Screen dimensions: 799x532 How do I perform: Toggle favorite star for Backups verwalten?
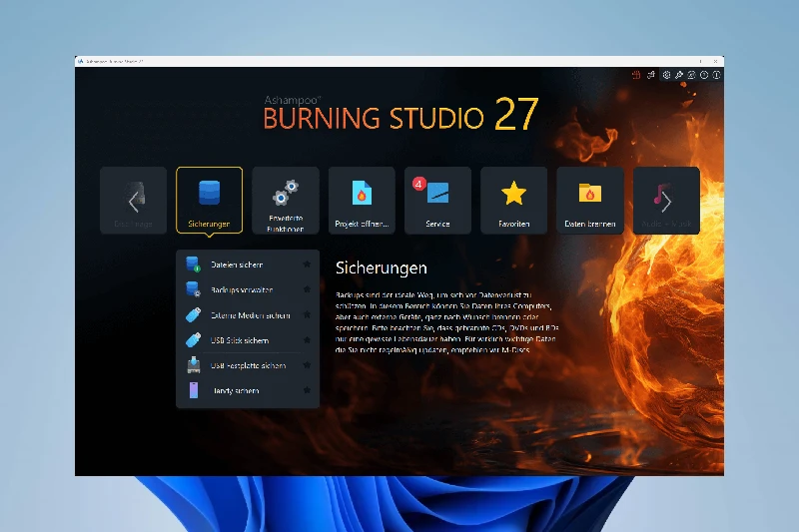[x=307, y=289]
